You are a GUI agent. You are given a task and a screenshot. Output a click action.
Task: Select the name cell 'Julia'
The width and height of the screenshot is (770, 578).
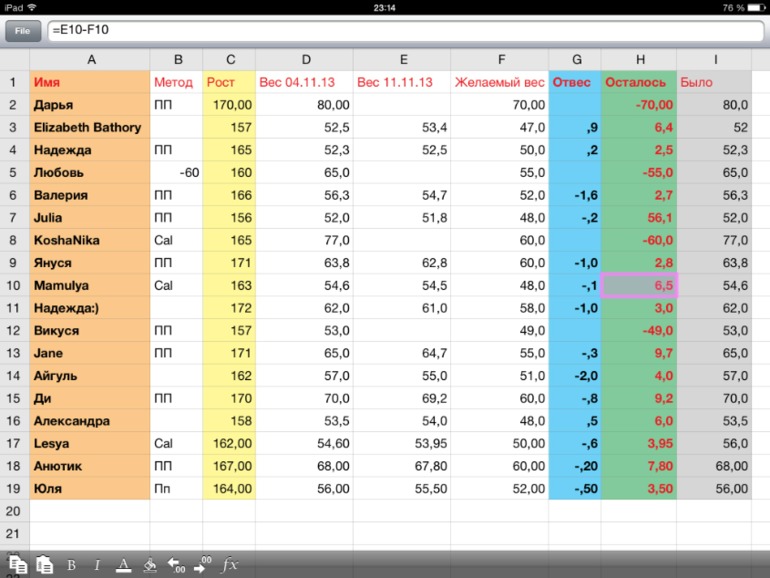pos(90,218)
